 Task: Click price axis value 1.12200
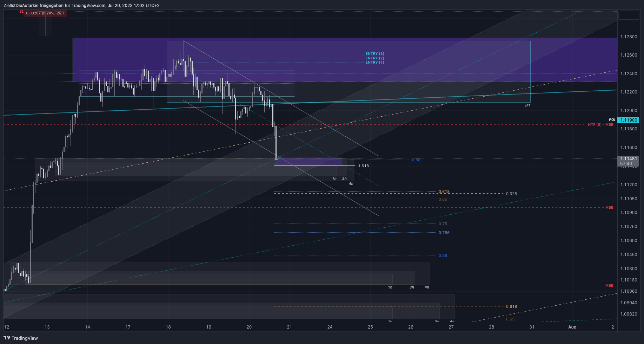click(629, 92)
